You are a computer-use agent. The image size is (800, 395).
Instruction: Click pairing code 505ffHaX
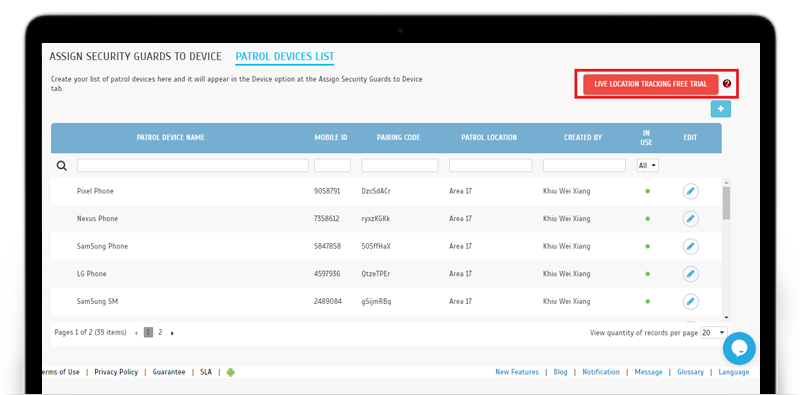(376, 246)
